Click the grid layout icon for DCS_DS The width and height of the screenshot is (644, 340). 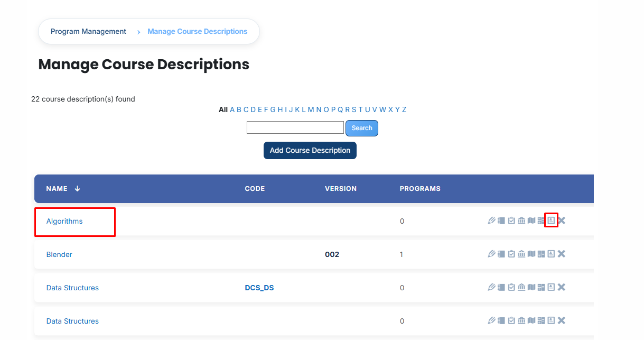pos(541,287)
